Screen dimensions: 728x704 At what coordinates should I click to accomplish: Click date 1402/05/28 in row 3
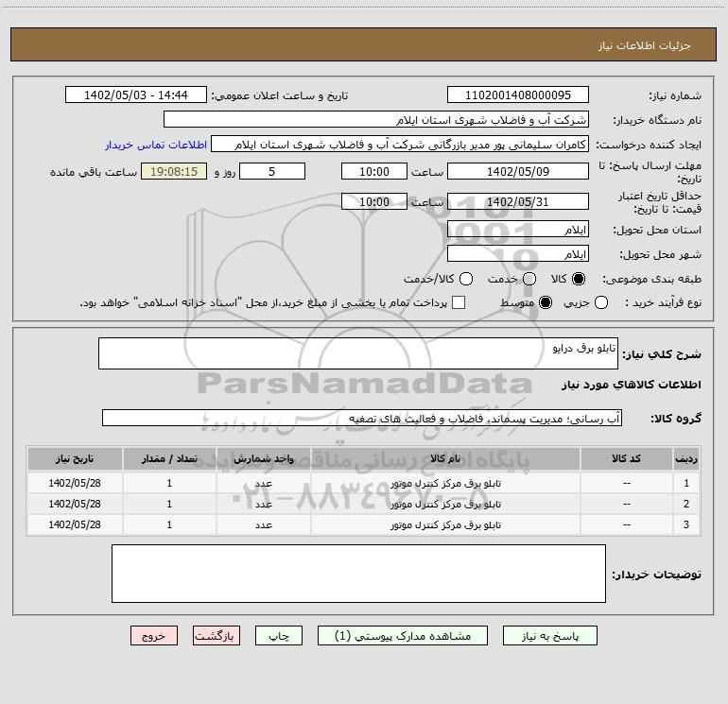(75, 524)
